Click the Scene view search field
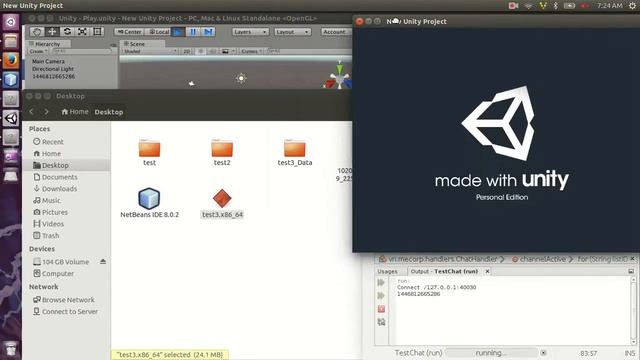Viewport: 640px width, 360px height. (x=308, y=51)
